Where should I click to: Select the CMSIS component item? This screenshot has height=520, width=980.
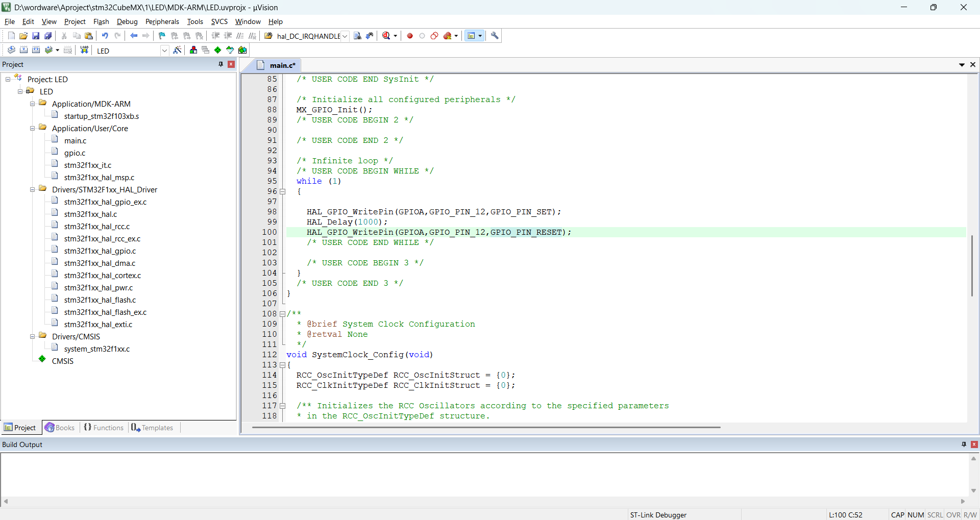tap(63, 361)
